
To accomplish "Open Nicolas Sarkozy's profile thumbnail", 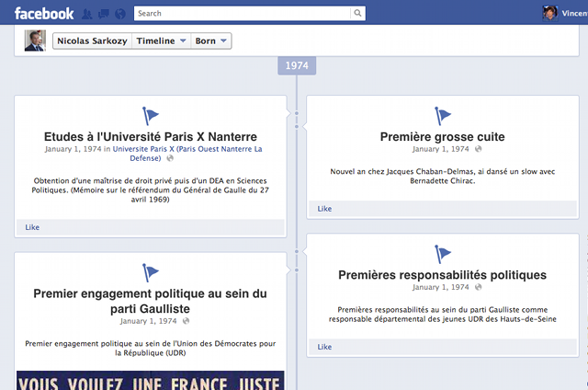I will pyautogui.click(x=34, y=41).
